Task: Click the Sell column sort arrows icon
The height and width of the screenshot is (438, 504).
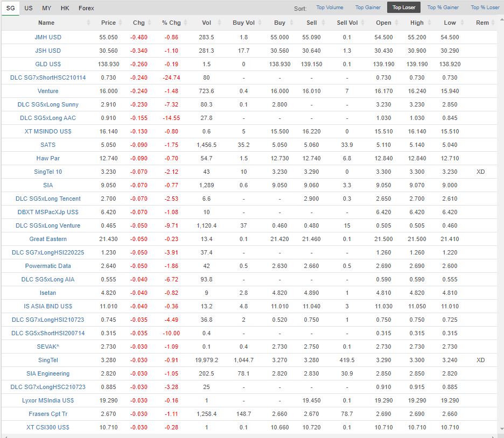Action: [x=324, y=23]
